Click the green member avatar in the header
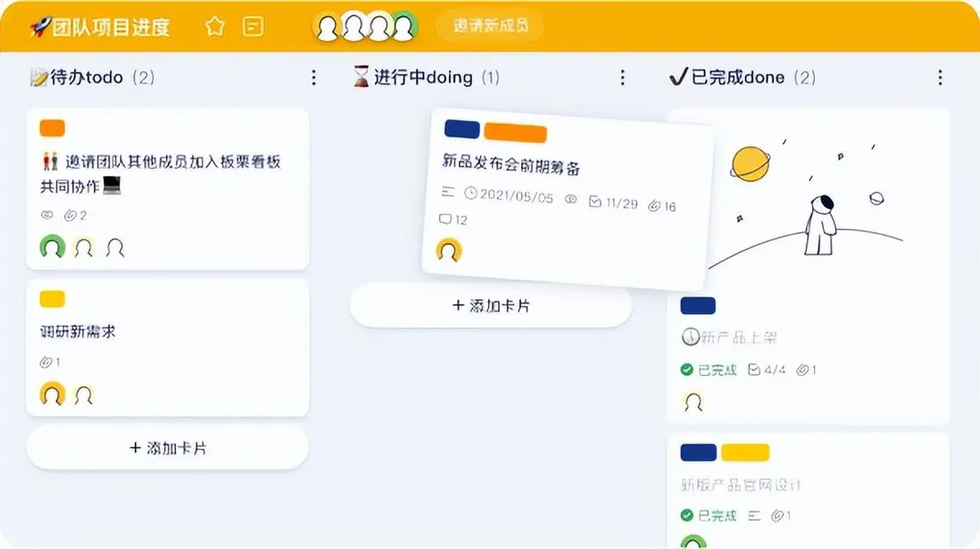Screen dimensions: 980x549 (403, 27)
